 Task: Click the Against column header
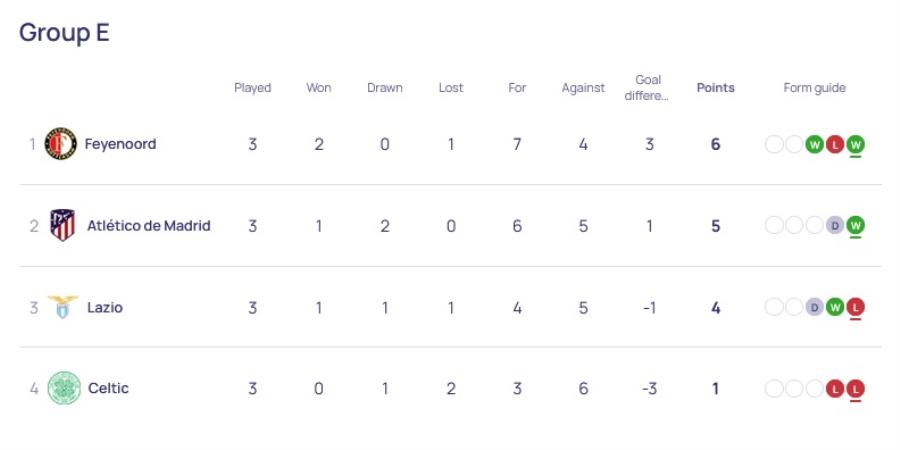pos(583,88)
